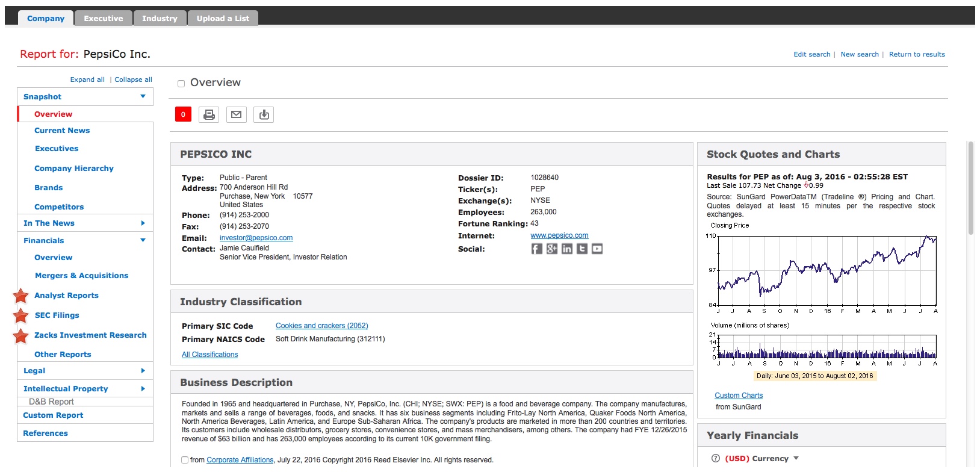Open investor@pepsico.com email link
The height and width of the screenshot is (472, 980).
click(x=256, y=238)
